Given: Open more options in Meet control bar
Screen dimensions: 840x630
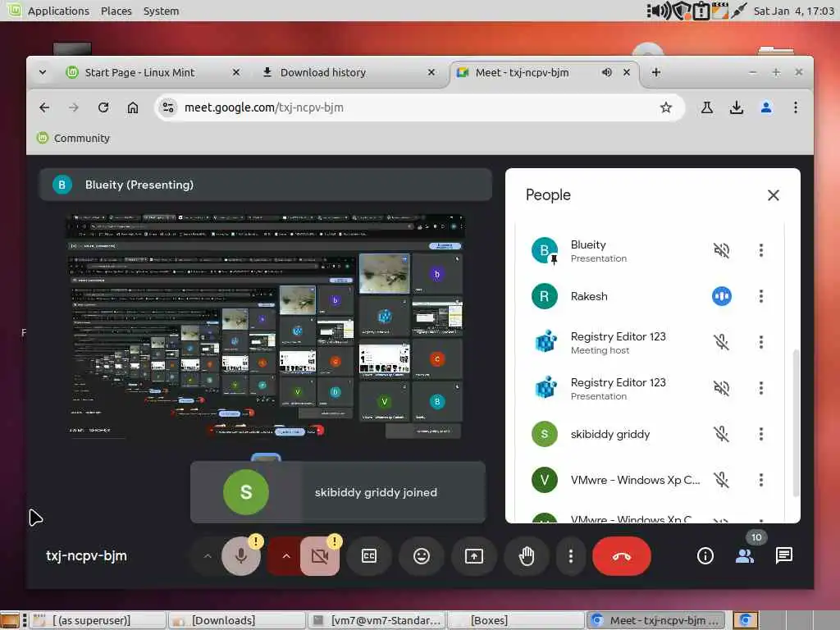Looking at the screenshot, I should tap(571, 556).
